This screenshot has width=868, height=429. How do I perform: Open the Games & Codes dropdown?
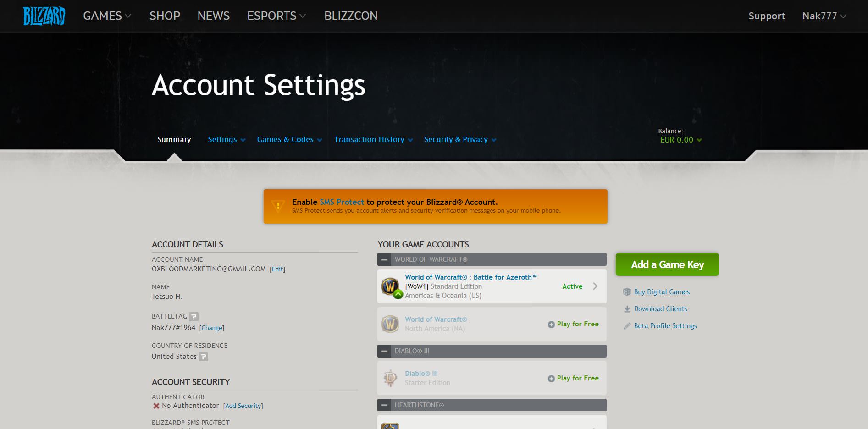click(289, 139)
